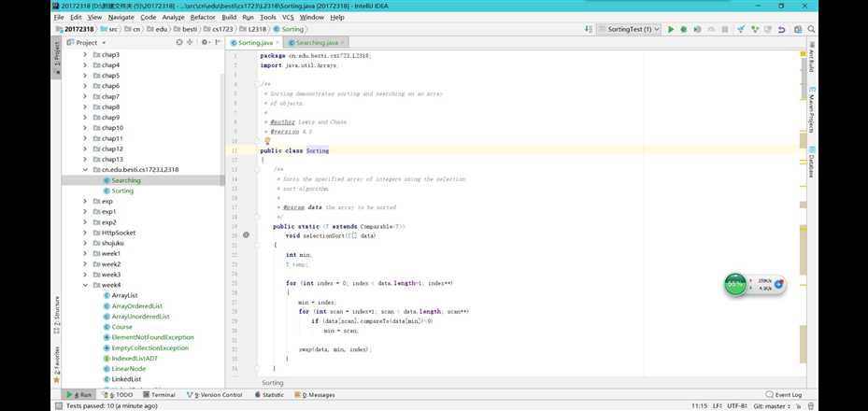Revert changes with undo arrow icon
868x411 pixels.
pyautogui.click(x=782, y=29)
